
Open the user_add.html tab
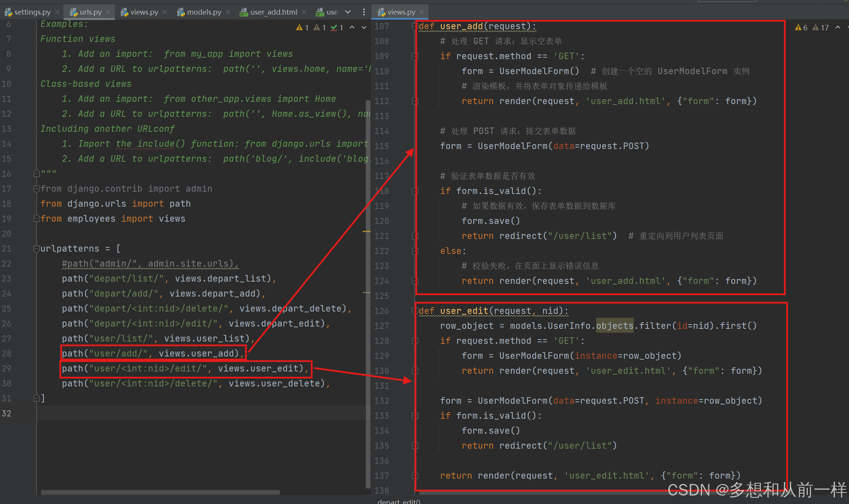tap(273, 12)
